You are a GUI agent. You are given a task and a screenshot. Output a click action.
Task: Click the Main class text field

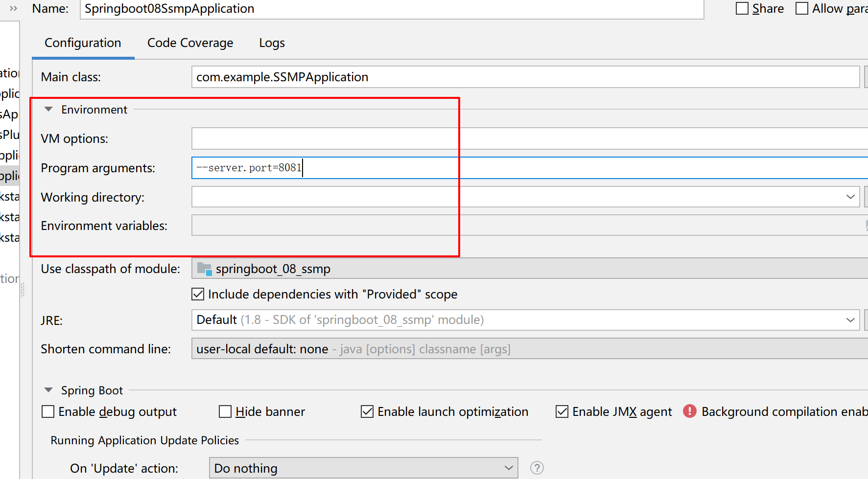click(x=525, y=77)
